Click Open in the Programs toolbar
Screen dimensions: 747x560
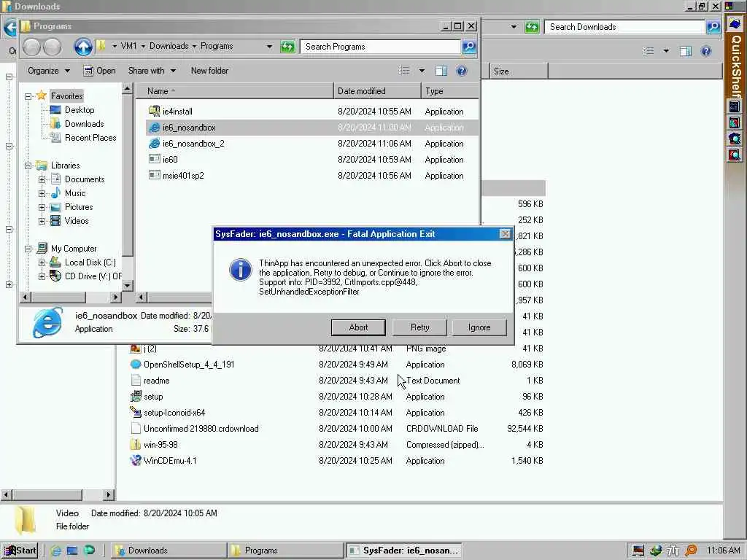click(x=99, y=71)
